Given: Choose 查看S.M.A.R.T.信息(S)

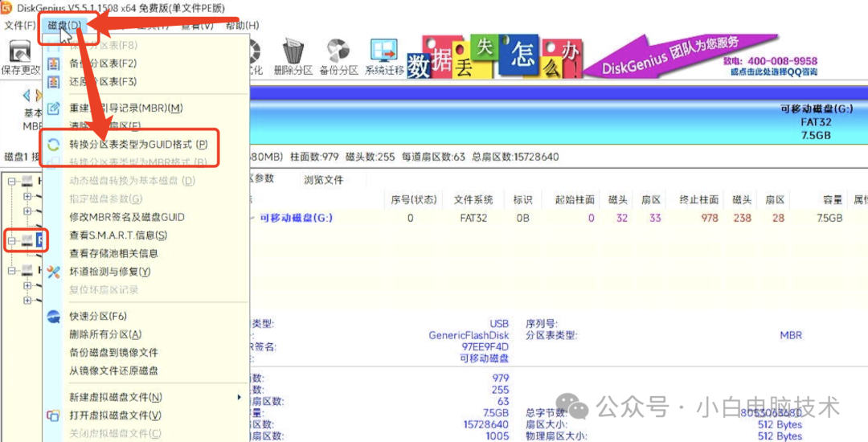Looking at the screenshot, I should 118,235.
